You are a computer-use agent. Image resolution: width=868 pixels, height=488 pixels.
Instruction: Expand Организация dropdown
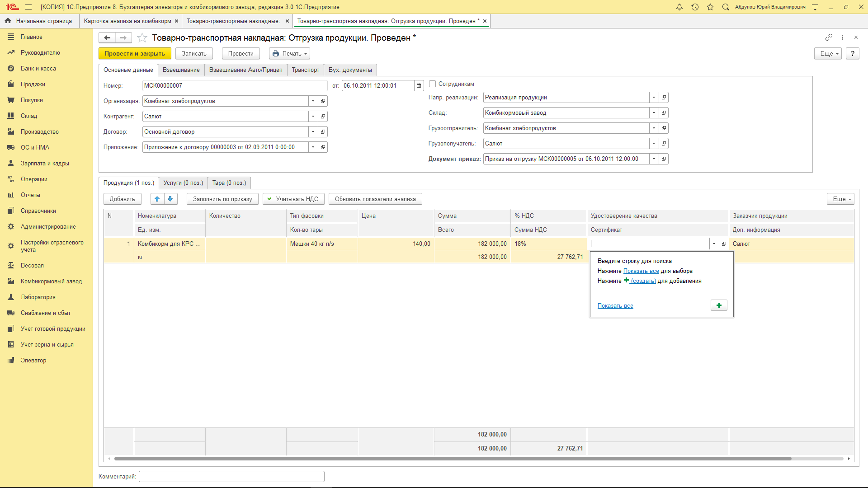tap(313, 101)
